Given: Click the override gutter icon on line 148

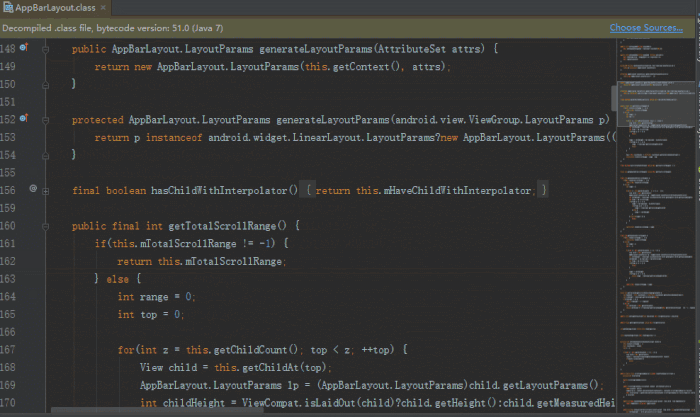Looking at the screenshot, I should coord(24,47).
